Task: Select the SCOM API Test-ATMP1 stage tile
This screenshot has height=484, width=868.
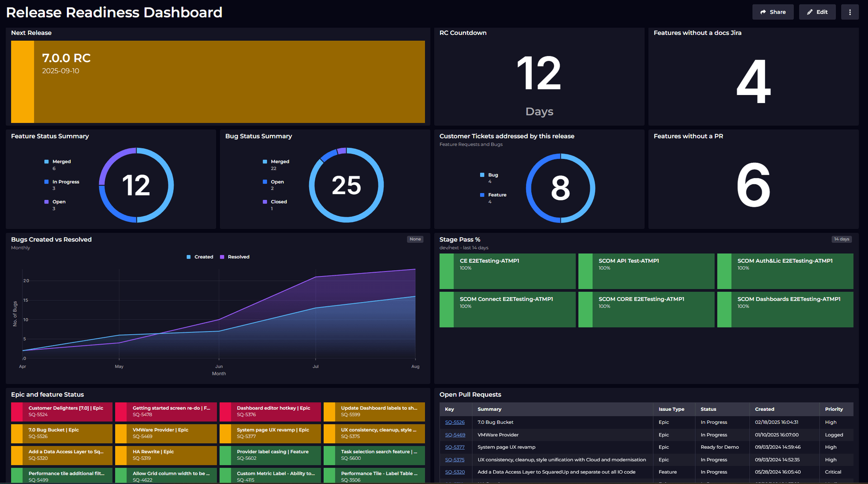Action: tap(646, 271)
